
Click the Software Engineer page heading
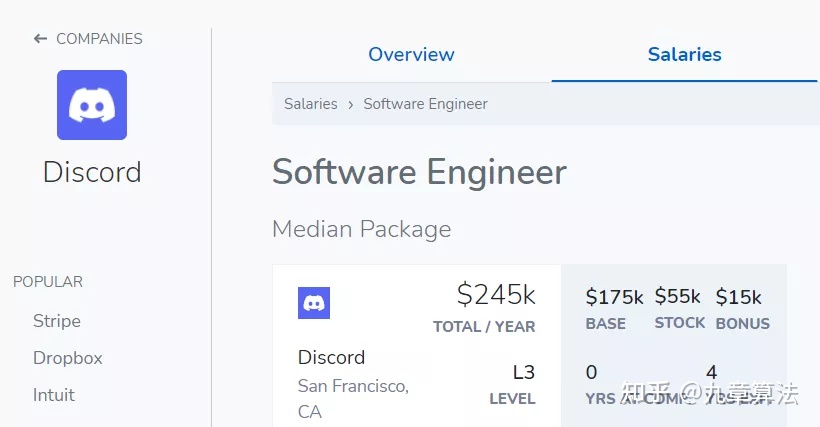(419, 172)
